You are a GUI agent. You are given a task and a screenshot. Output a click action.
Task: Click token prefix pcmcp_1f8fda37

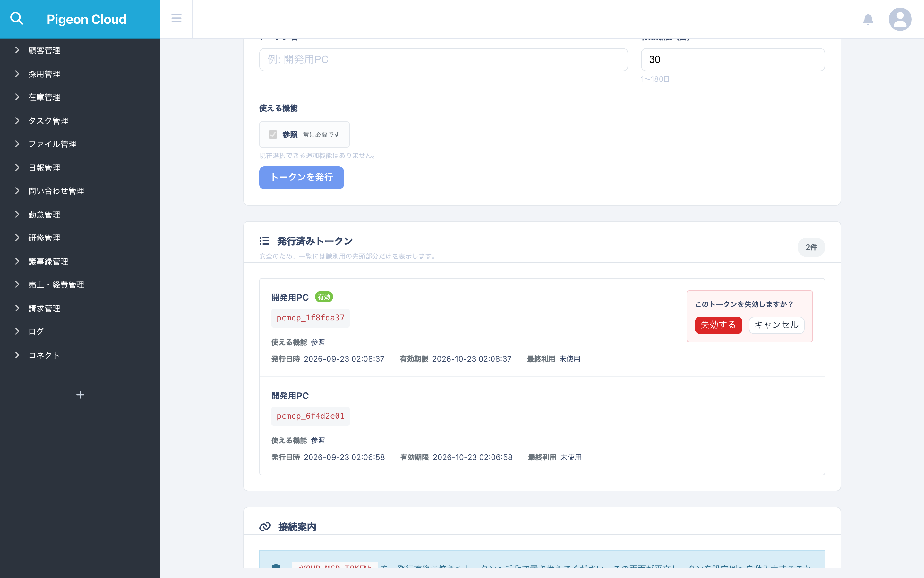pyautogui.click(x=311, y=318)
